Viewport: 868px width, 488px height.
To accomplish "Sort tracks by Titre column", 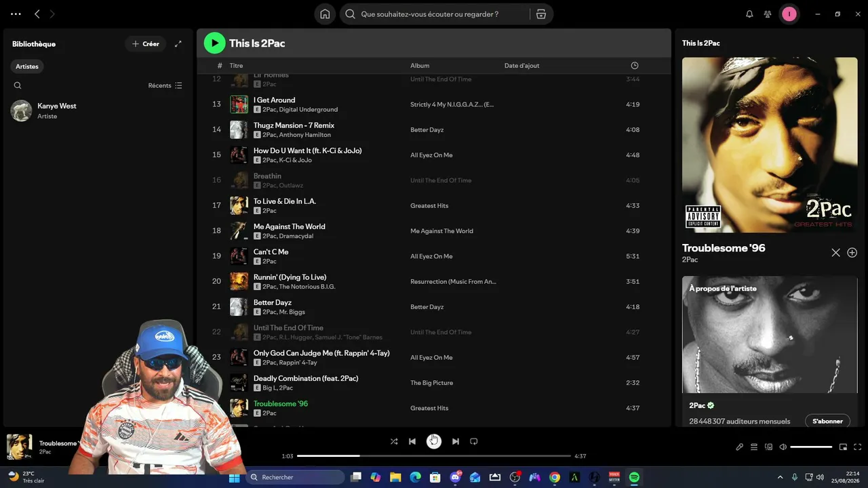I will pyautogui.click(x=236, y=66).
